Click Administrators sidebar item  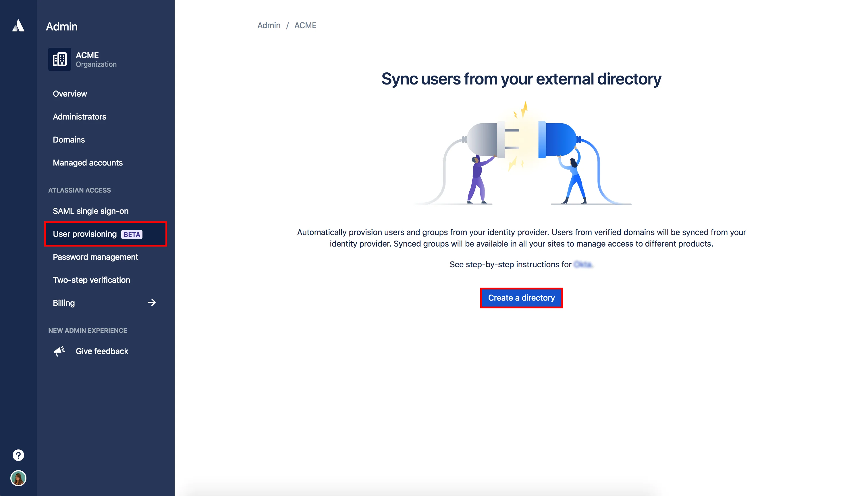point(79,116)
